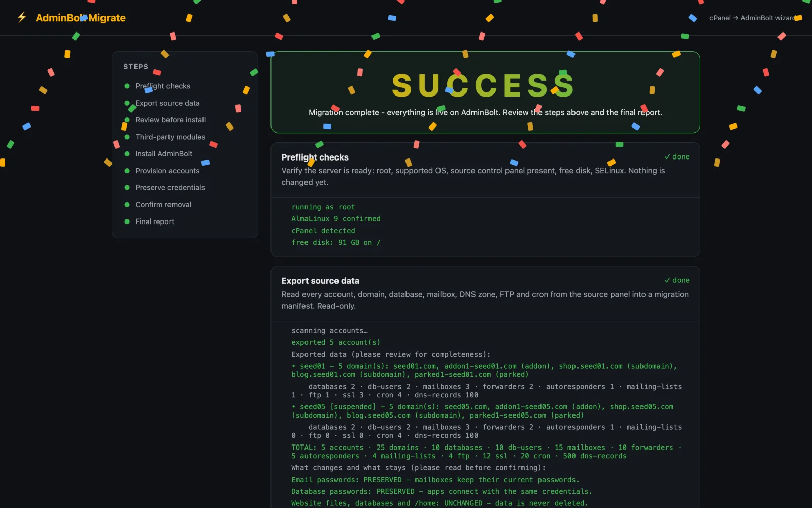Click the green status dot beside Provision accounts
The width and height of the screenshot is (812, 508).
pyautogui.click(x=127, y=171)
